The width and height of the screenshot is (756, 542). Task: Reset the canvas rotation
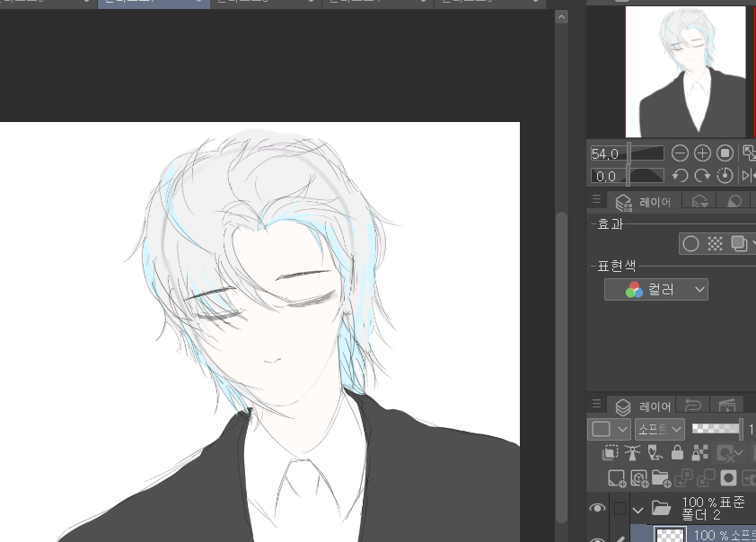725,175
